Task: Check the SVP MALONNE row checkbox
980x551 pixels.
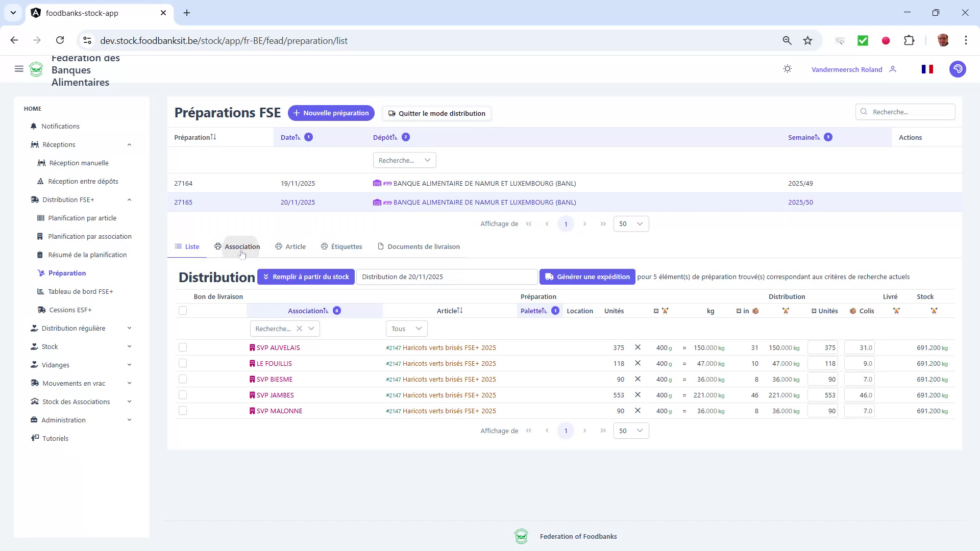Action: 183,410
